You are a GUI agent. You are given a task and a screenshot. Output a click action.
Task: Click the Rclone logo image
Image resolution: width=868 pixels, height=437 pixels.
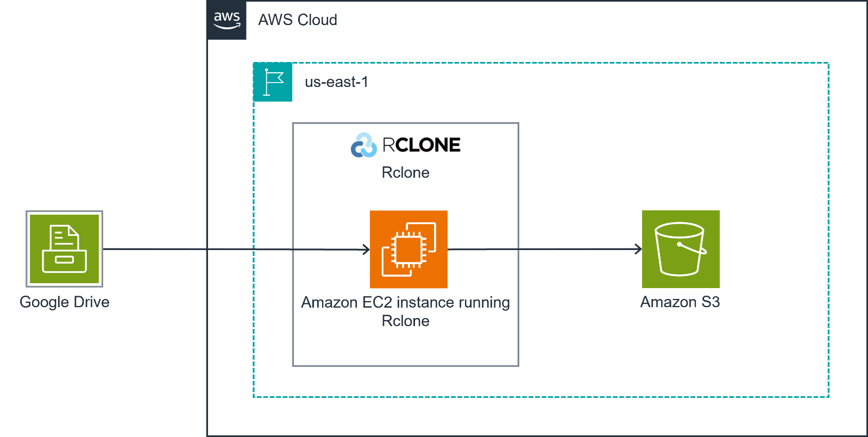(x=406, y=145)
